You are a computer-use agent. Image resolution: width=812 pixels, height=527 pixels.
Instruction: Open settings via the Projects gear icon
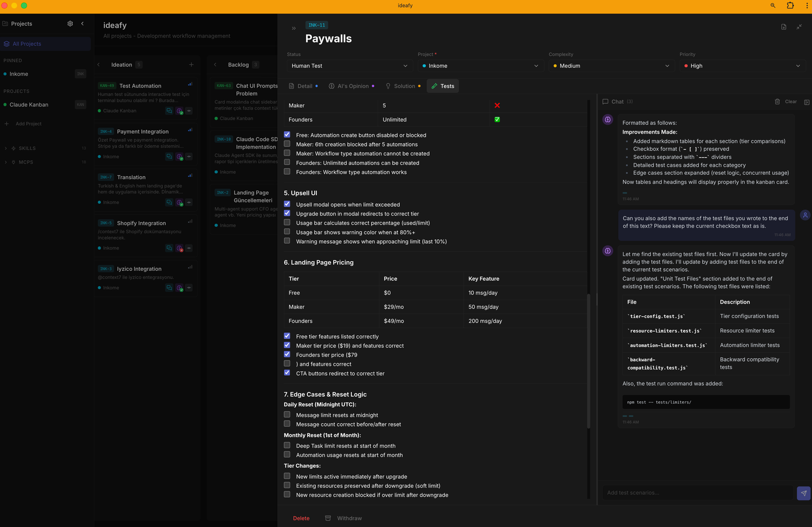pyautogui.click(x=70, y=24)
